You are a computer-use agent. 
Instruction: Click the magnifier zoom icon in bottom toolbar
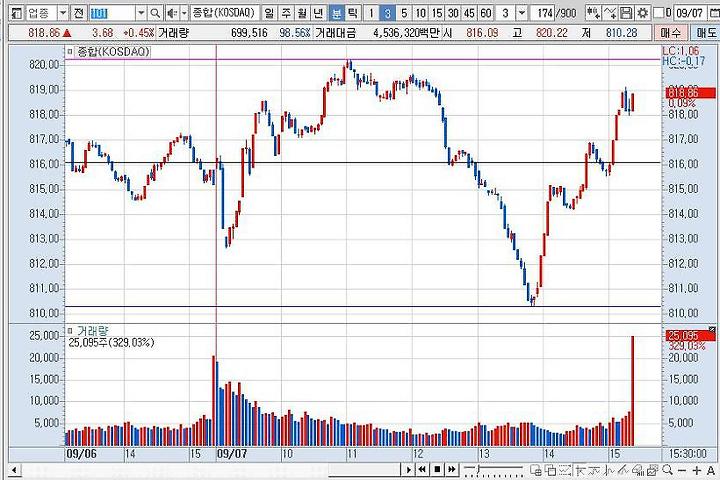(667, 470)
